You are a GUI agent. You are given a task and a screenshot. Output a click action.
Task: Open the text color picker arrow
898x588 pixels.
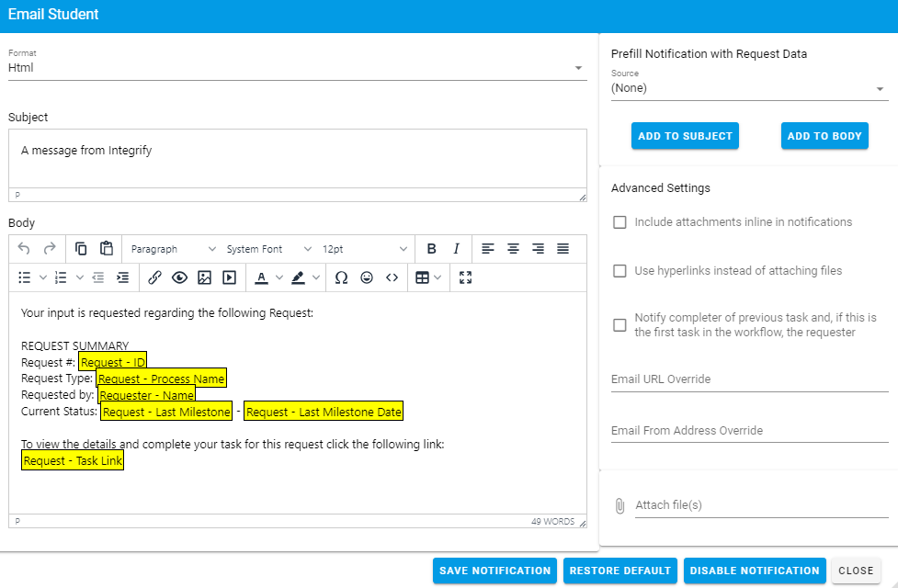point(279,277)
